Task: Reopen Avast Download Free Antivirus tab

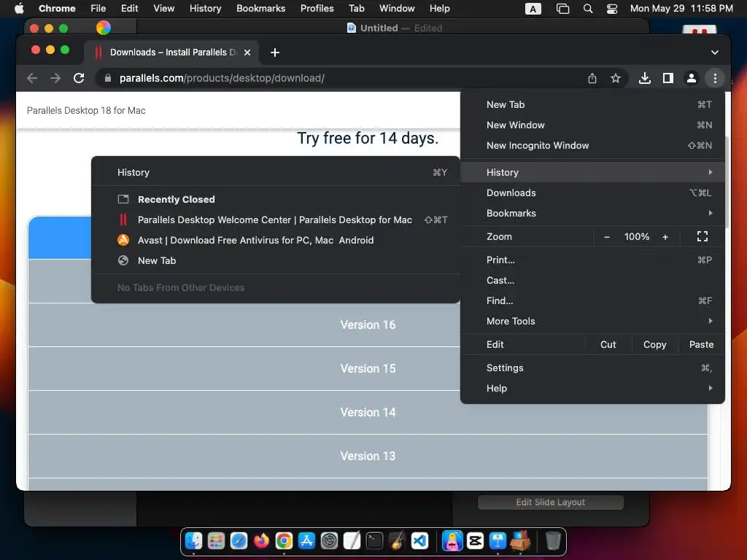Action: point(275,241)
